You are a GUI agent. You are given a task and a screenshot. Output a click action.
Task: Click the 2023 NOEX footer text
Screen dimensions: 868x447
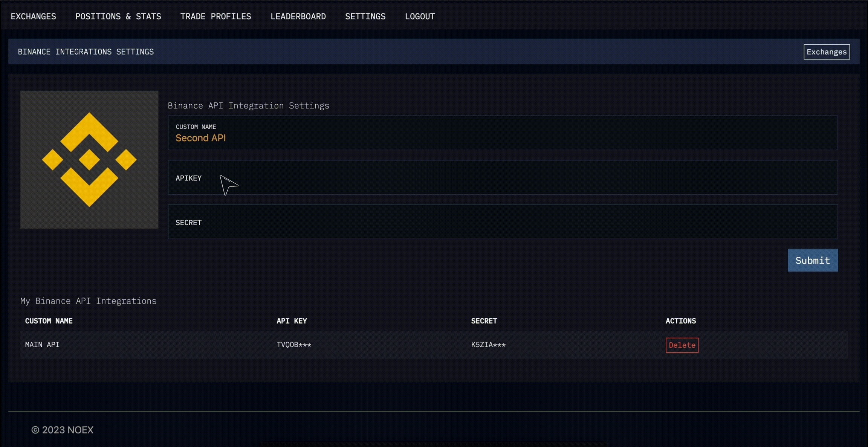click(x=63, y=430)
